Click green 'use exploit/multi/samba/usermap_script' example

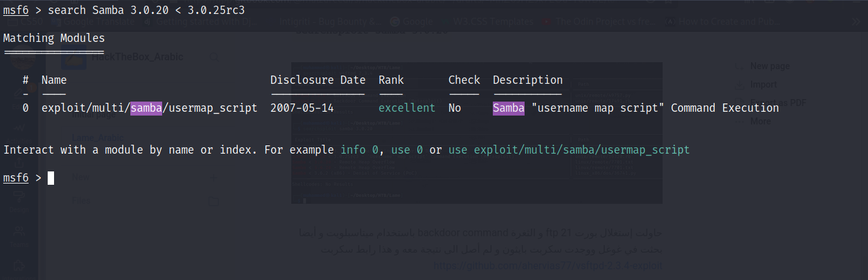coord(569,150)
